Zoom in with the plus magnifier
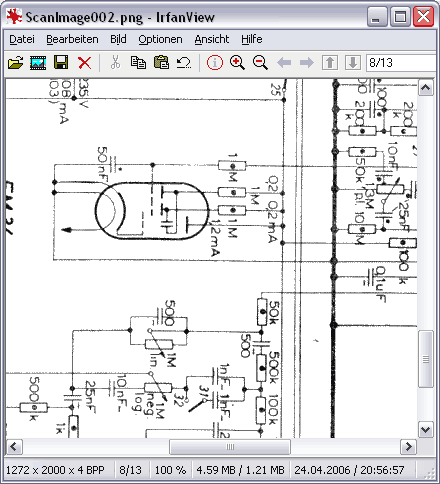Screen dimensions: 440x484 (x=237, y=63)
